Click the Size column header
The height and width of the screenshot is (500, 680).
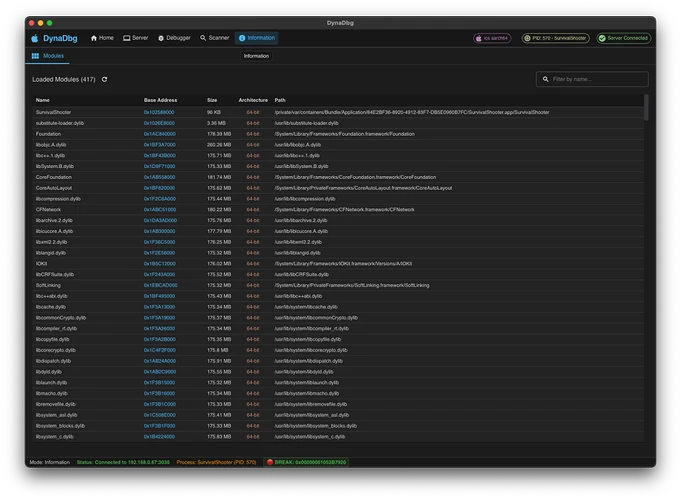click(212, 100)
